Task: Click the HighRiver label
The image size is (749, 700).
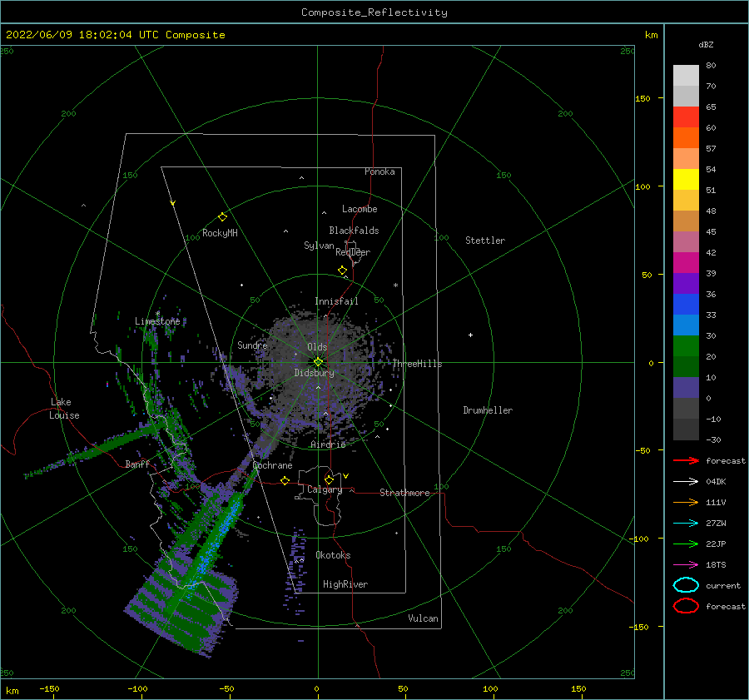Action: 345,584
